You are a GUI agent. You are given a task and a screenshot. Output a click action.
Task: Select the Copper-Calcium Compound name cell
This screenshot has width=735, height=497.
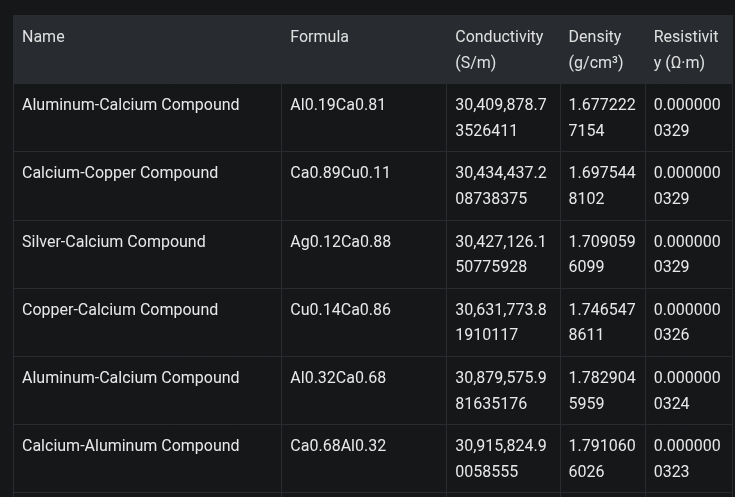(120, 310)
